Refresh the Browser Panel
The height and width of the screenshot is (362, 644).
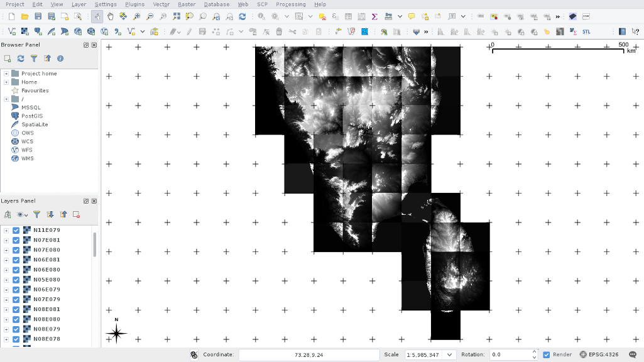pos(21,58)
